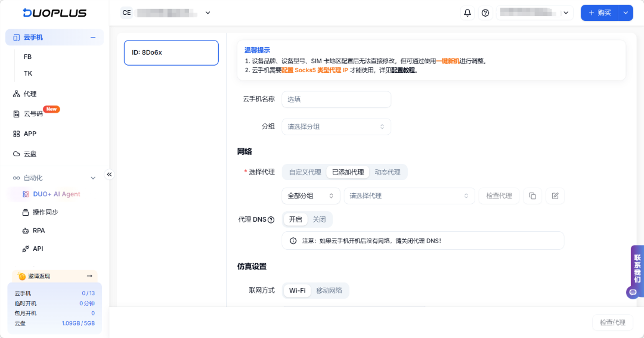
Task: Click the proxy network icon in sidebar
Action: click(16, 94)
